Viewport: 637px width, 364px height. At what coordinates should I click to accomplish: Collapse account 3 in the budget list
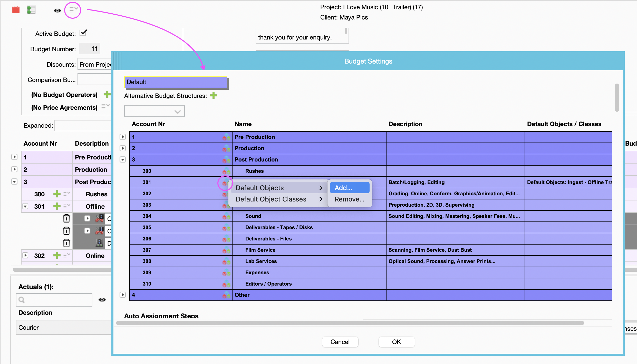14,181
